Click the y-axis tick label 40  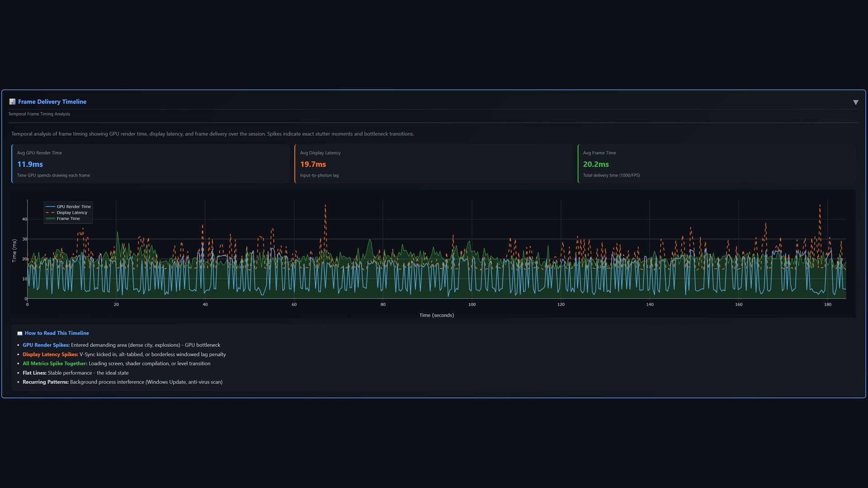click(x=24, y=219)
